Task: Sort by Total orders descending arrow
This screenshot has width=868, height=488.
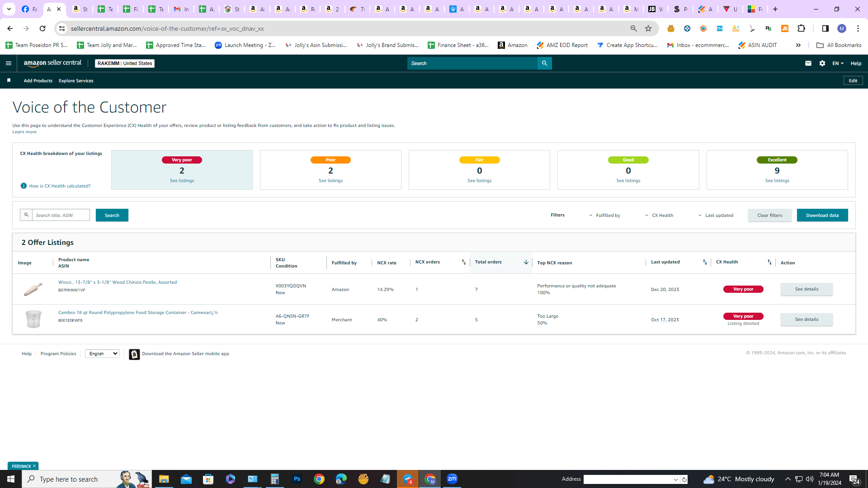Action: 526,262
